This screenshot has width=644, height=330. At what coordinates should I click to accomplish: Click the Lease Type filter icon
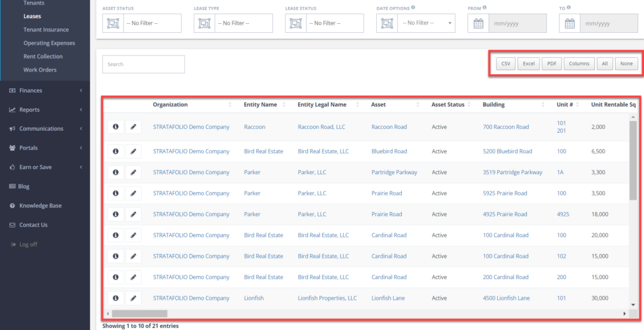click(204, 23)
